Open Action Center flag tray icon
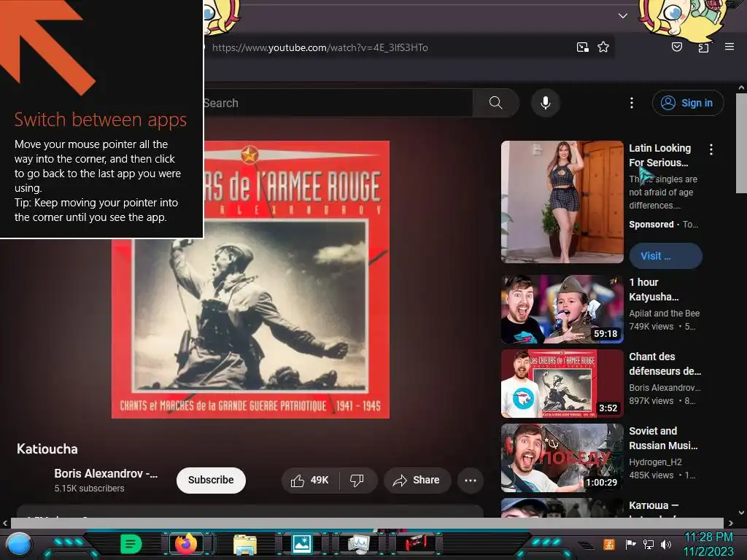The width and height of the screenshot is (747, 560). (x=630, y=544)
